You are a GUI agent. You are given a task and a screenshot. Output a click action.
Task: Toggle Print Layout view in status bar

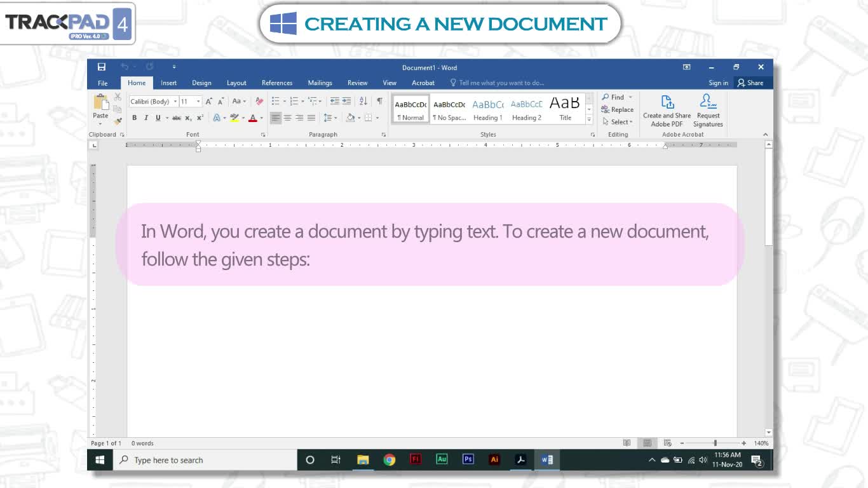click(x=647, y=443)
